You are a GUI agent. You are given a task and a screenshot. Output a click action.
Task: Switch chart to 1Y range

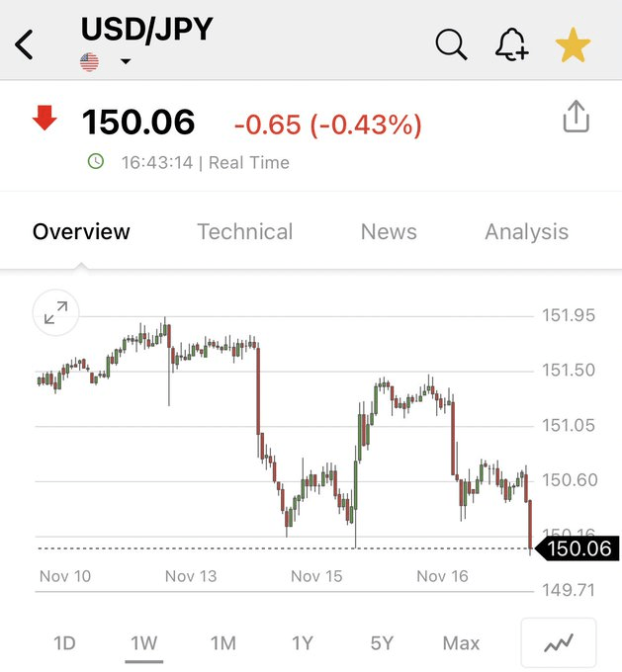303,643
